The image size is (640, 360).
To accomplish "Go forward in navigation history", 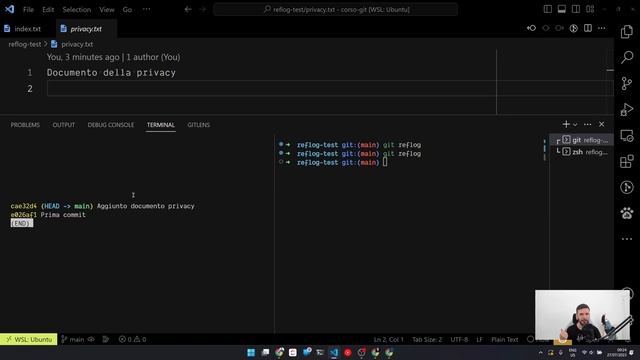I will pos(203,9).
